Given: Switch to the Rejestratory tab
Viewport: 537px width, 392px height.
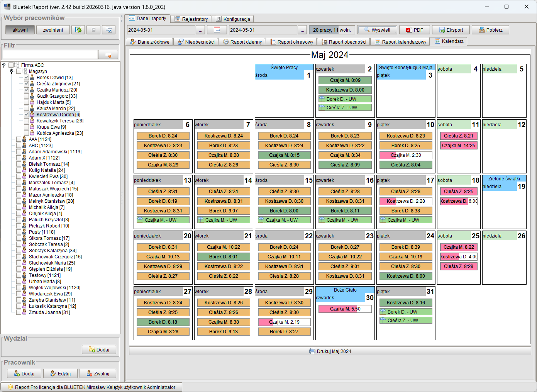Looking at the screenshot, I should 191,19.
